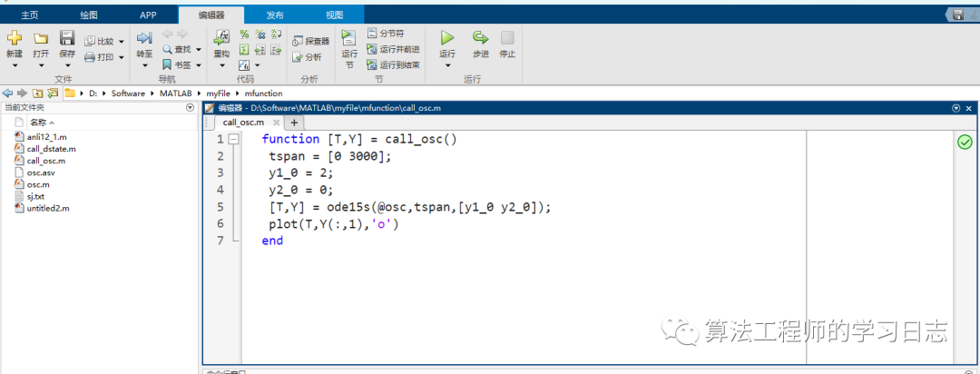Click Run to End (运行到结束) button
This screenshot has width=980, height=374.
tap(393, 64)
